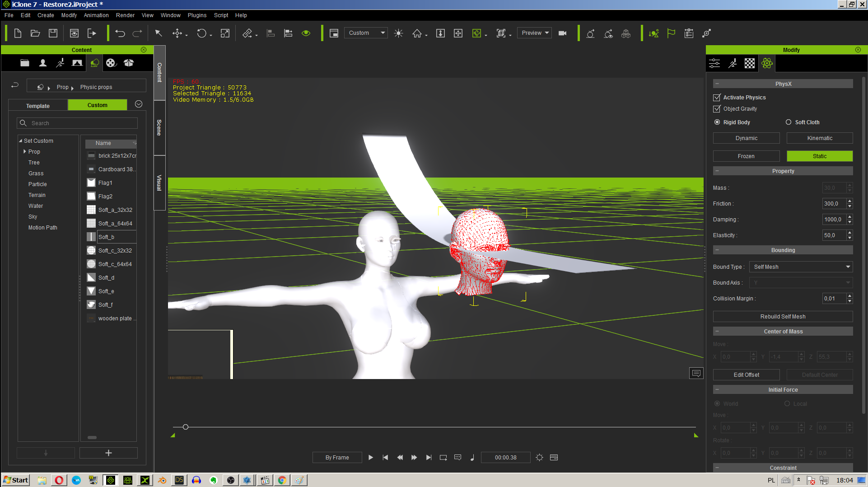Toggle the green eye visibility icon
The height and width of the screenshot is (487, 868).
click(x=306, y=33)
